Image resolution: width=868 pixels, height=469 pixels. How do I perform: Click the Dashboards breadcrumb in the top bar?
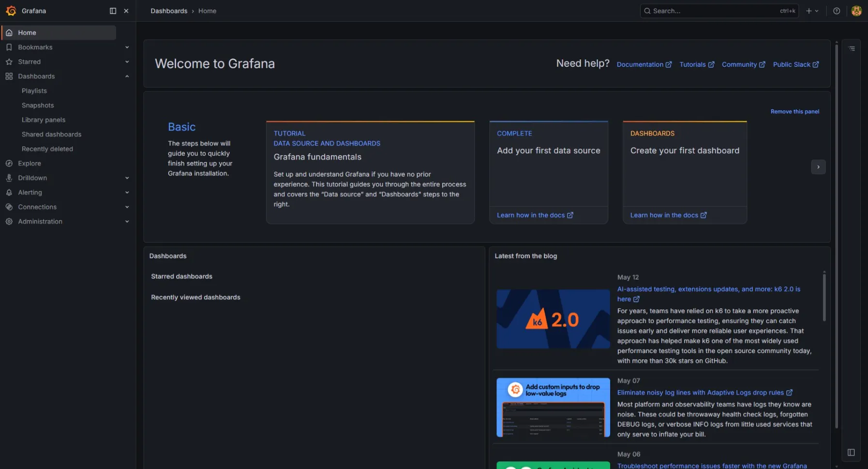click(169, 11)
